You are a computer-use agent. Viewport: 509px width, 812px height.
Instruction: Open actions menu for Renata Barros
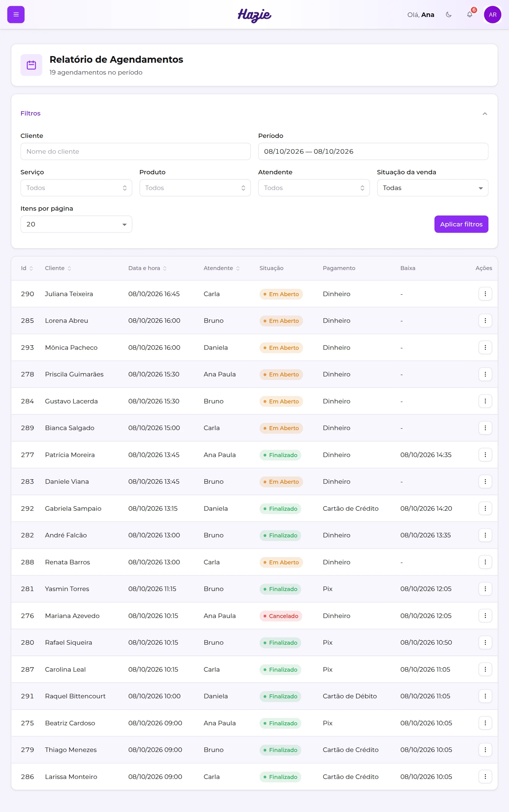(485, 562)
